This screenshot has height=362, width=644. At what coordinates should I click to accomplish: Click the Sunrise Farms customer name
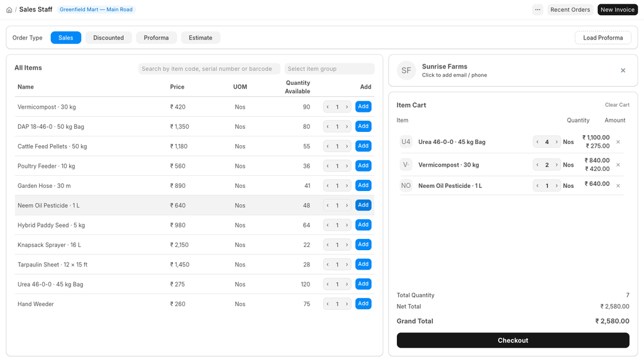pos(445,67)
